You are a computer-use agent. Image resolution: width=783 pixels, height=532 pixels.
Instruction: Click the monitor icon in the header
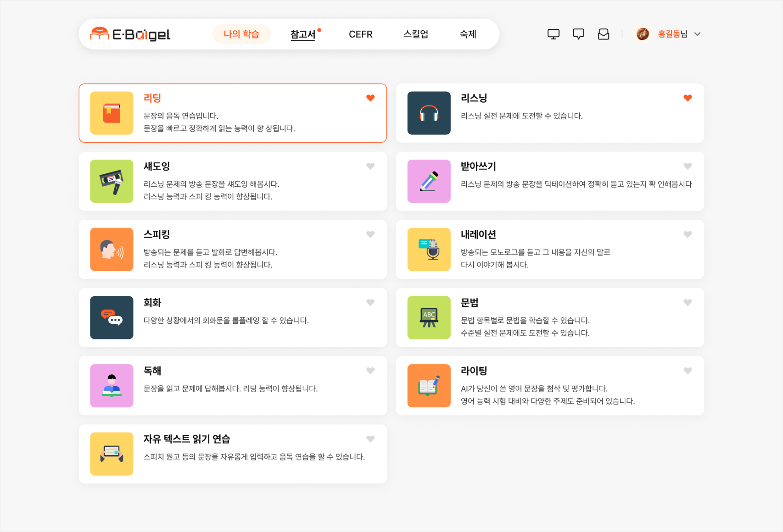(x=554, y=33)
